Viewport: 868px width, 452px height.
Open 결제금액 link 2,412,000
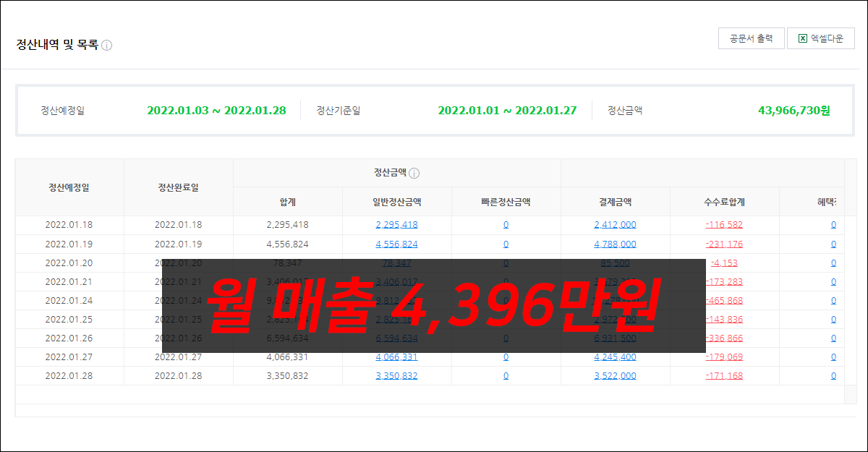pyautogui.click(x=615, y=225)
